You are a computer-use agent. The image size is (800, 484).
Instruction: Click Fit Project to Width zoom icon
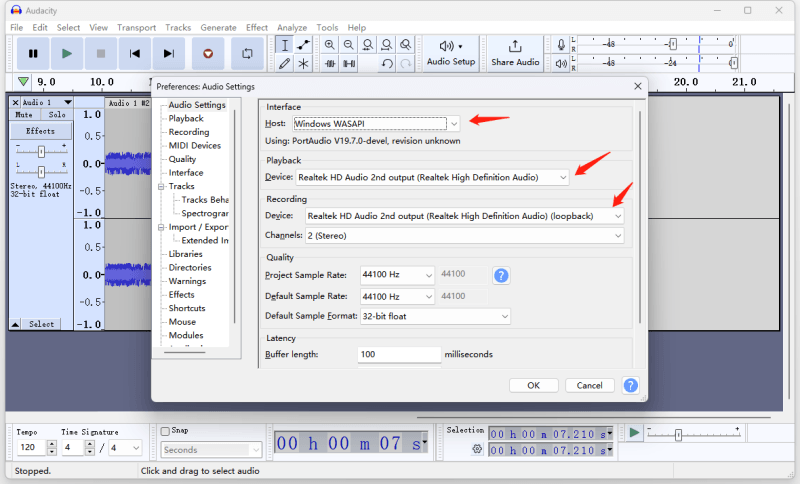click(387, 45)
